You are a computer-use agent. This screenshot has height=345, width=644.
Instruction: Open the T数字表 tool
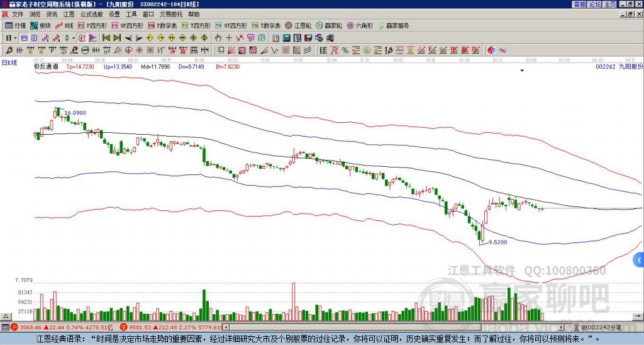click(x=266, y=25)
